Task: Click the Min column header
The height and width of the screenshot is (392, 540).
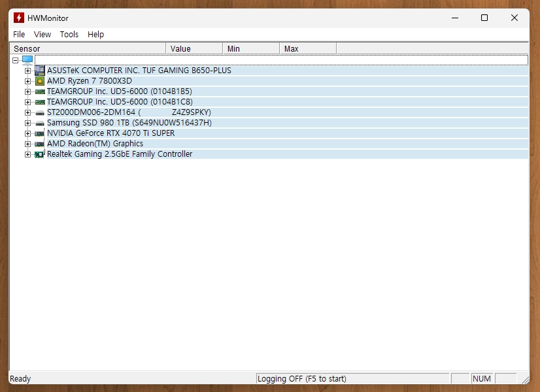Action: click(x=251, y=48)
